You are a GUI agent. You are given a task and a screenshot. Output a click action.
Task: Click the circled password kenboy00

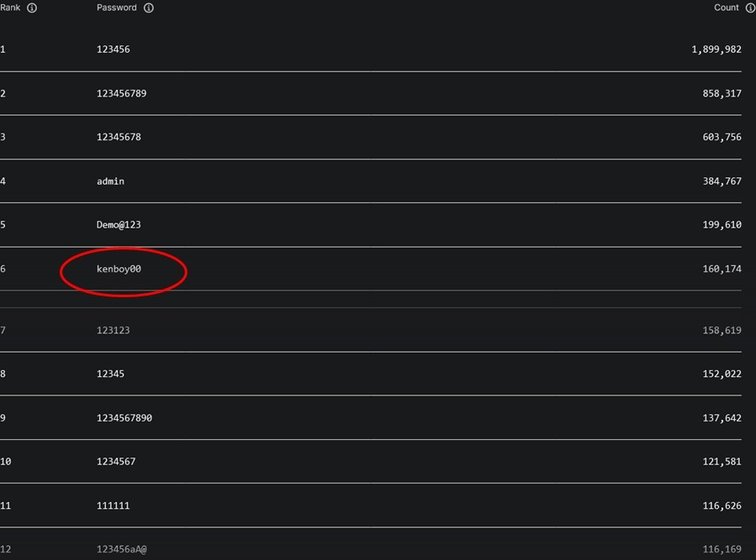(118, 270)
